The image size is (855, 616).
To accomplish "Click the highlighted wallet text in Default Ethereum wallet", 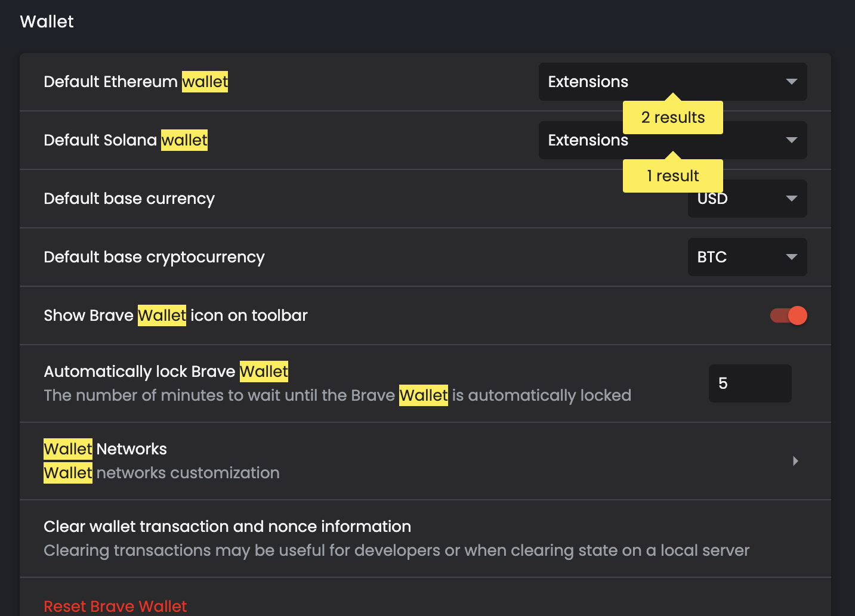I will click(x=205, y=82).
